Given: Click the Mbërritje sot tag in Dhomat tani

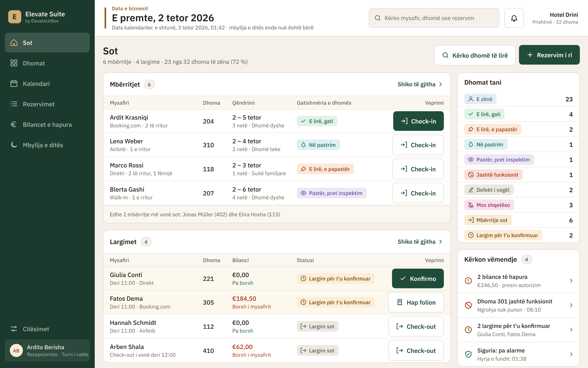Looking at the screenshot, I should (488, 220).
